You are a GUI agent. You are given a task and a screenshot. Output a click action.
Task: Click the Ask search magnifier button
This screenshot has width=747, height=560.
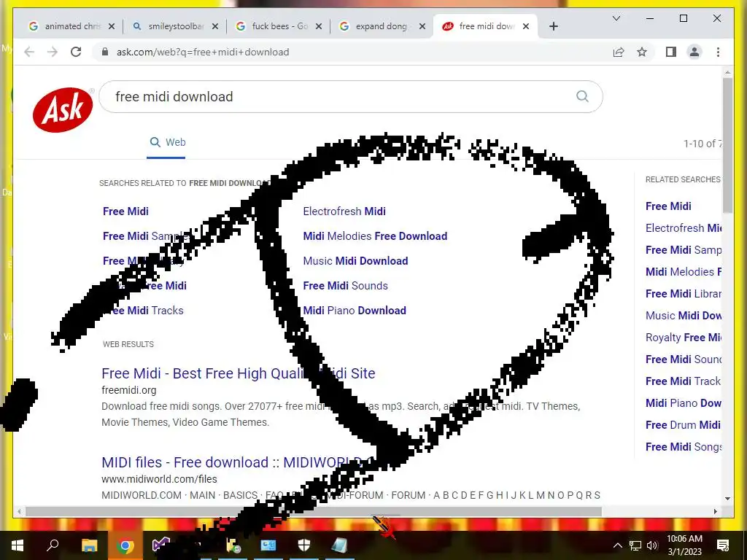pos(582,97)
